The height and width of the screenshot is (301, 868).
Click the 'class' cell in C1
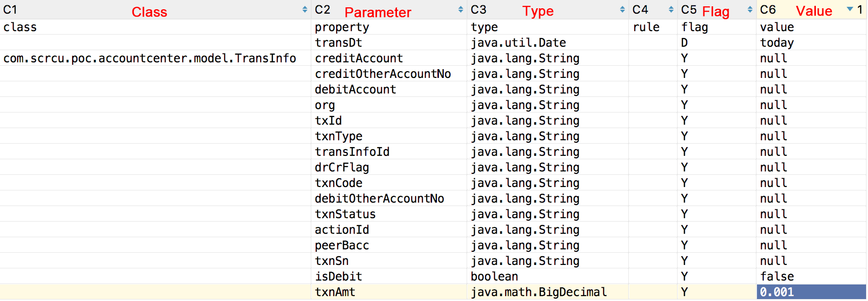(x=155, y=27)
